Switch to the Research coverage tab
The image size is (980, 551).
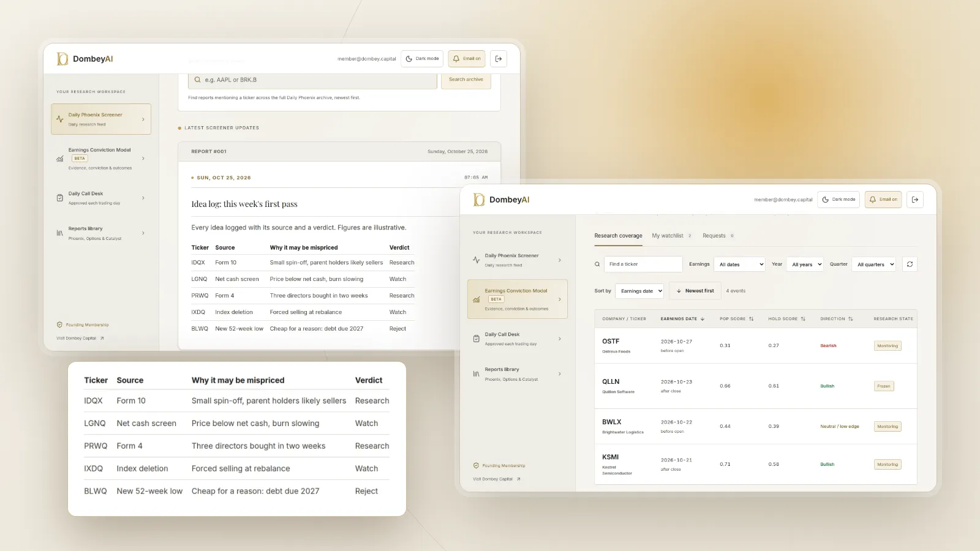(x=618, y=236)
